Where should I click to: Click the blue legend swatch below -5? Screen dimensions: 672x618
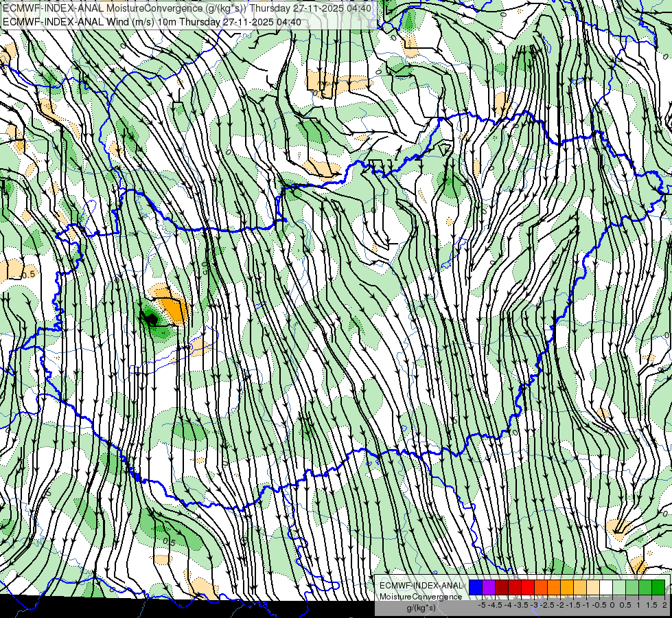click(x=476, y=587)
